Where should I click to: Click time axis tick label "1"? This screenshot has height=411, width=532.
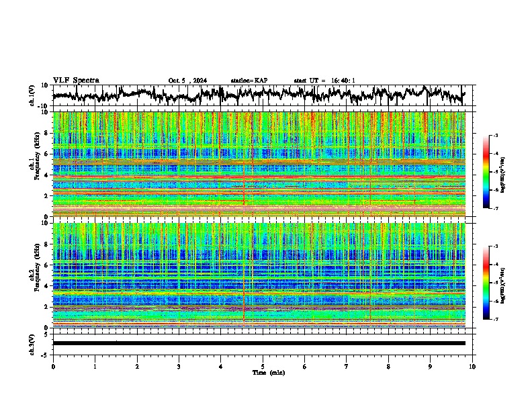95,367
